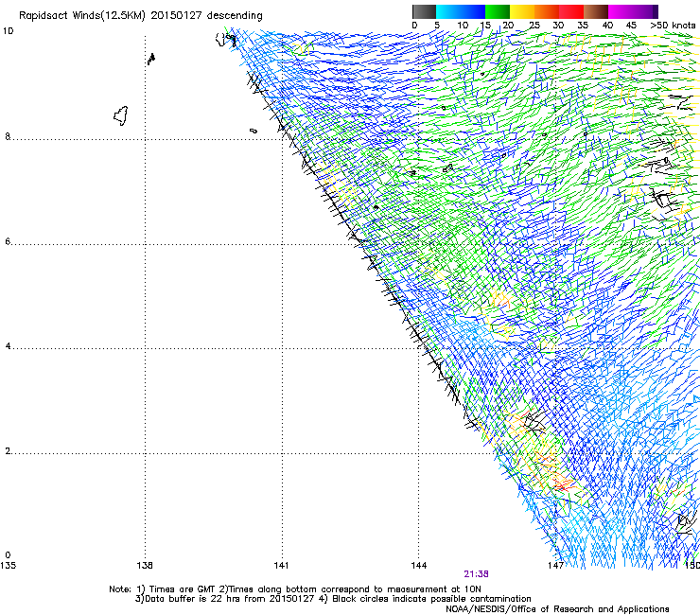Click the cyan-to-blue 5–15 knot color segment

tap(461, 11)
